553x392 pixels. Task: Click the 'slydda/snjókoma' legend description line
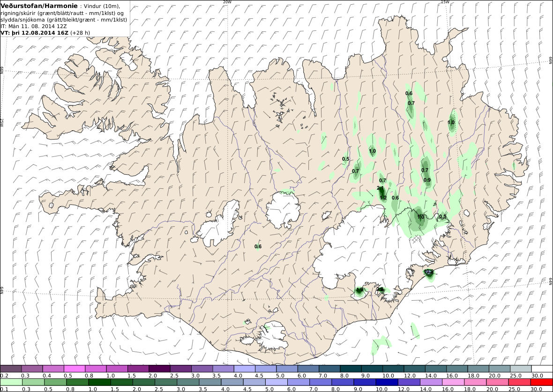[64, 20]
